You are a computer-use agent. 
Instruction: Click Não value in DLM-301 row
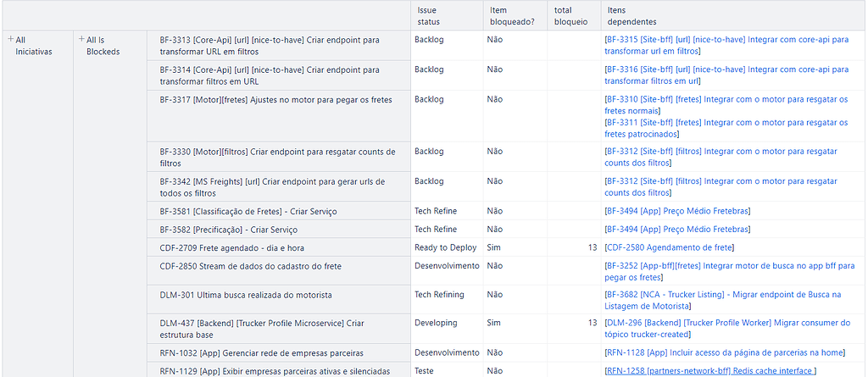pyautogui.click(x=494, y=295)
